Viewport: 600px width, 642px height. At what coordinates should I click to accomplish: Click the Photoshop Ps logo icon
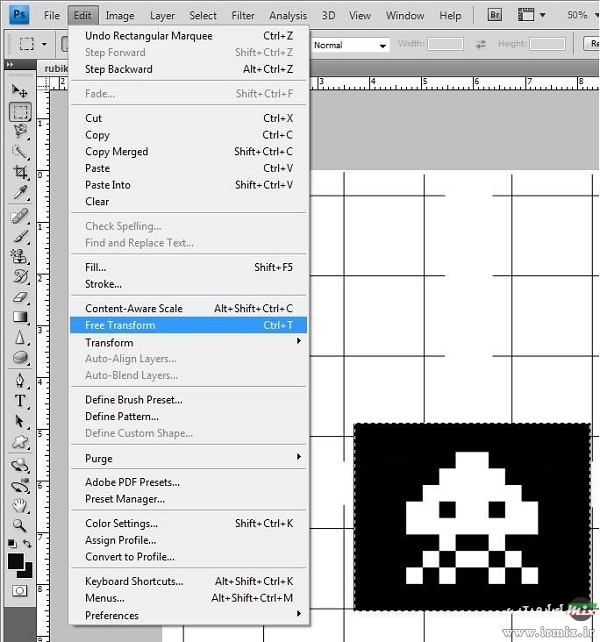point(19,15)
